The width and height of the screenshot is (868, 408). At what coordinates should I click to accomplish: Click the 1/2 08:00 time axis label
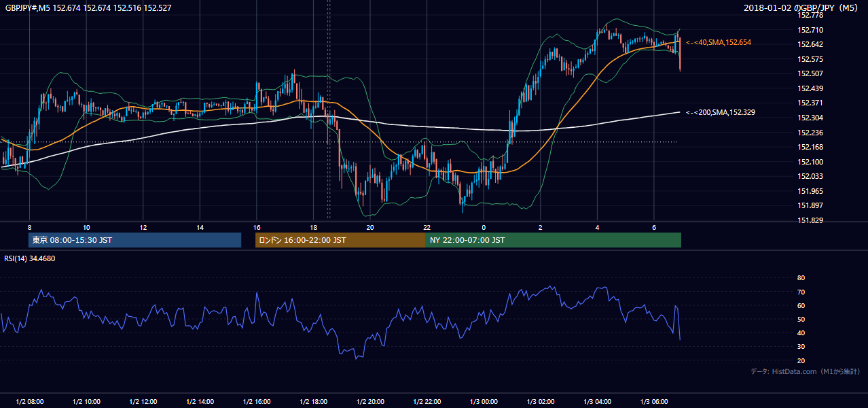[29, 402]
